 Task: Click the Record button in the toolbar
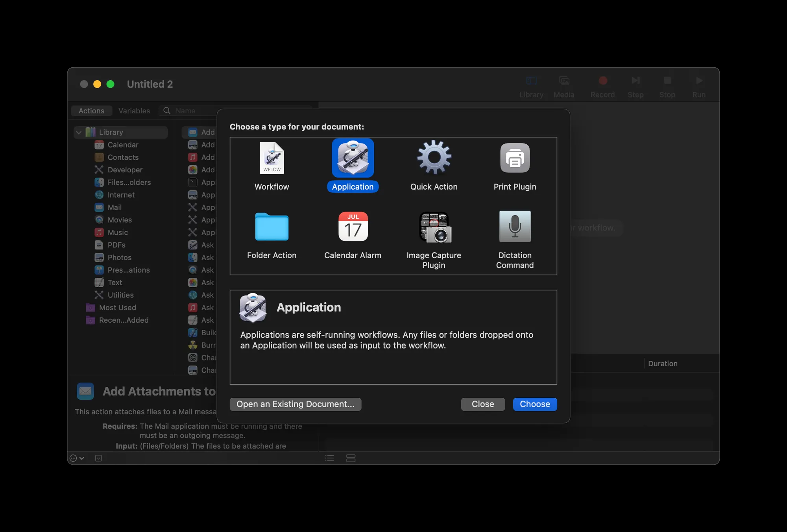coord(602,81)
